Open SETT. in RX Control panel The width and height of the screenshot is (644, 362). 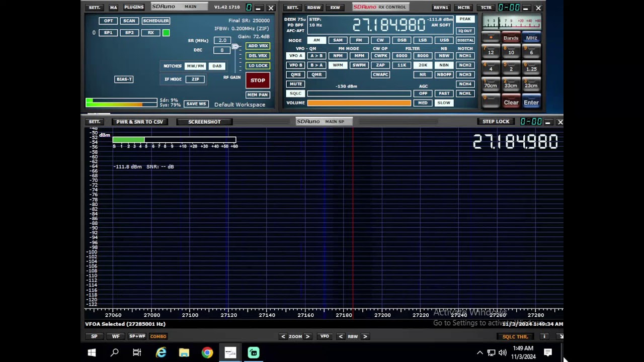pyautogui.click(x=293, y=8)
